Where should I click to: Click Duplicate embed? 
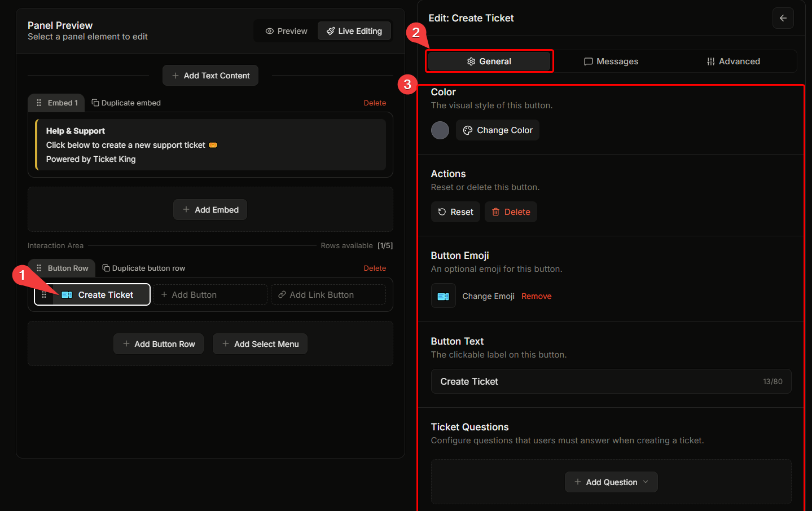pos(126,103)
